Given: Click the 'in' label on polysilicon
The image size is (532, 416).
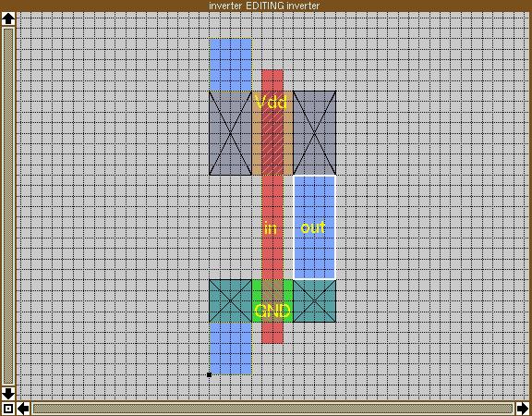Looking at the screenshot, I should click(270, 228).
